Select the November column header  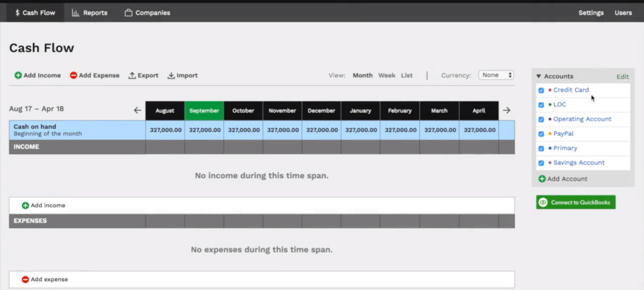(282, 111)
